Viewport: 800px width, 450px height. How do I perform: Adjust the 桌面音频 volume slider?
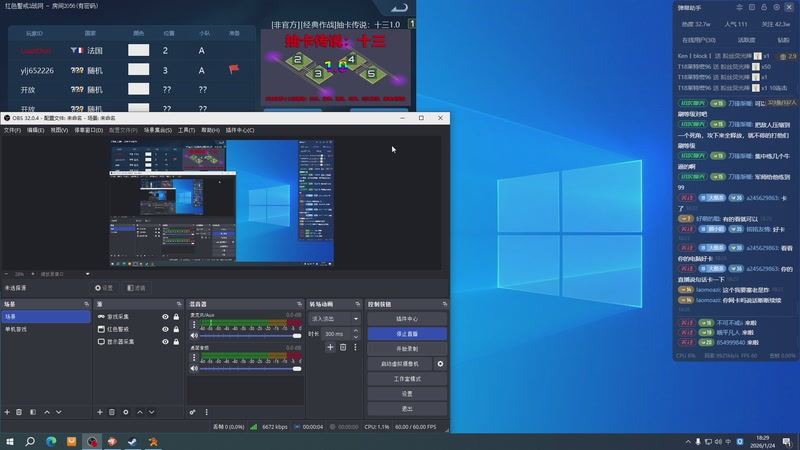coord(250,368)
